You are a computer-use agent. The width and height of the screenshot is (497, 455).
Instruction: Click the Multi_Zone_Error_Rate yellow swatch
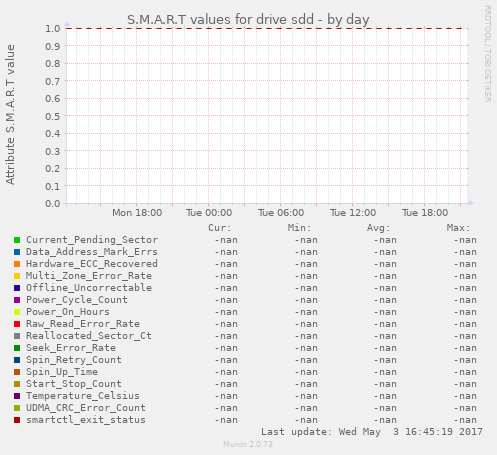pyautogui.click(x=17, y=276)
